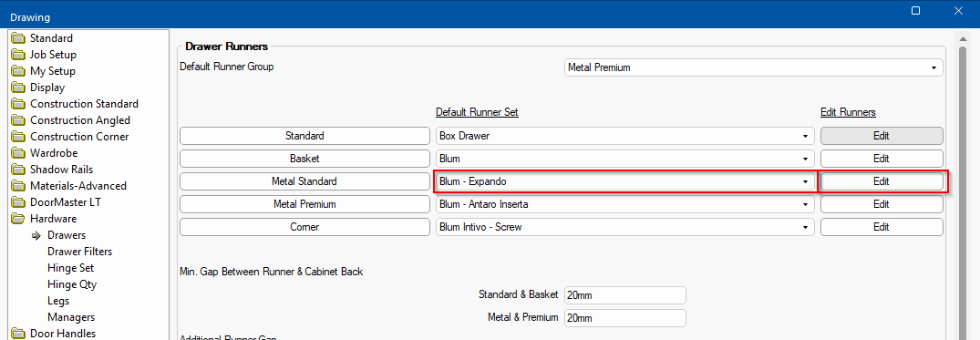Screen dimensions: 980x340
Task: Open the Default Runner Group dropdown
Action: [753, 67]
